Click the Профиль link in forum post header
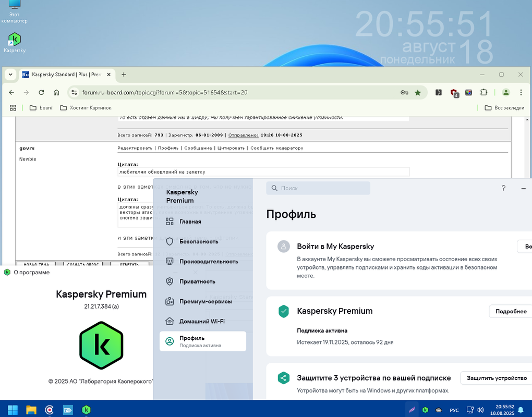This screenshot has width=532, height=417. (168, 148)
